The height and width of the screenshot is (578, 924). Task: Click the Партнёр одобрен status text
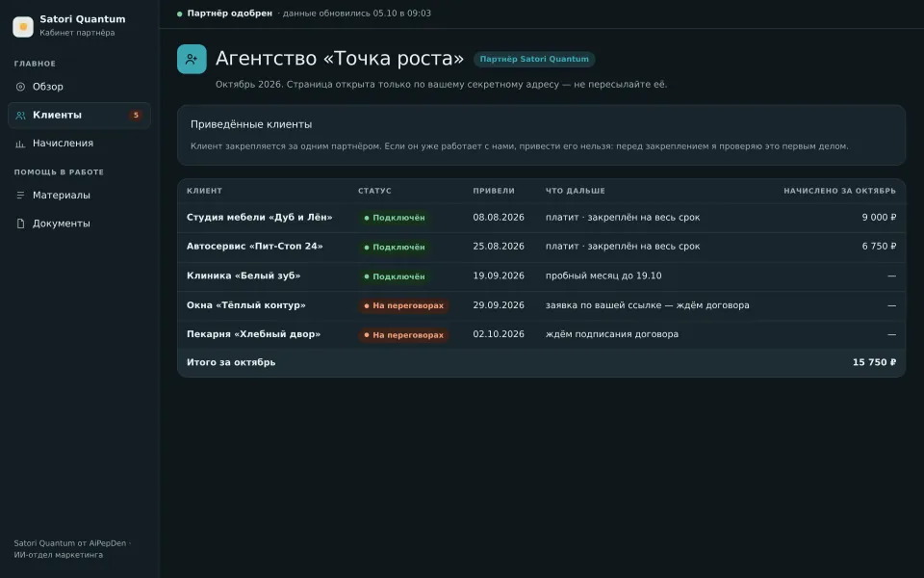tap(230, 13)
